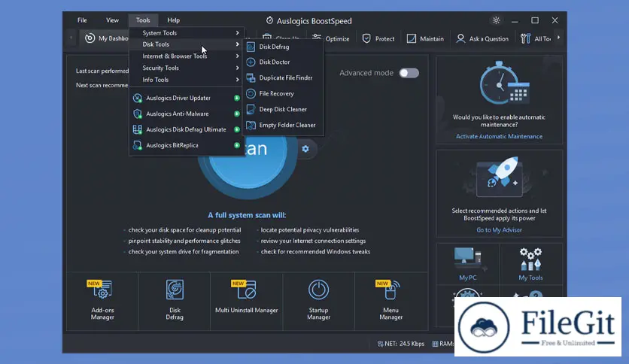Screen dimensions: 629x364
Task: Click Go to My Advisor link
Action: (x=499, y=230)
